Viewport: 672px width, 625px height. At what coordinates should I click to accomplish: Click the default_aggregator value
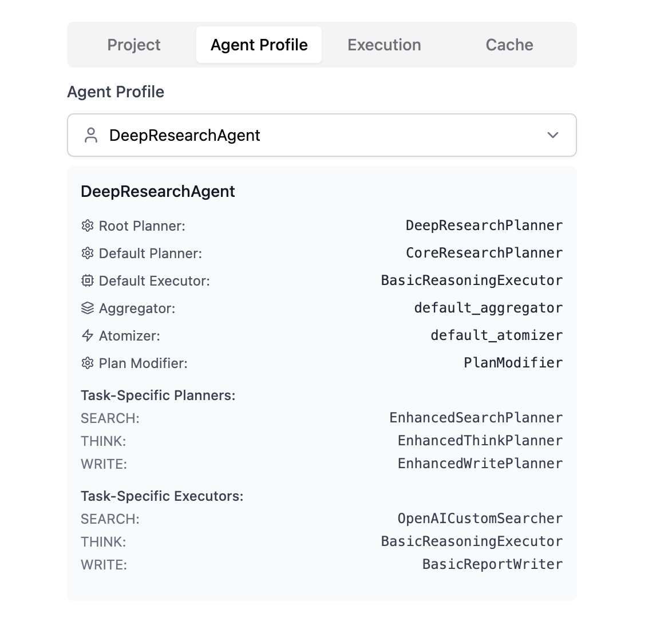pyautogui.click(x=489, y=308)
